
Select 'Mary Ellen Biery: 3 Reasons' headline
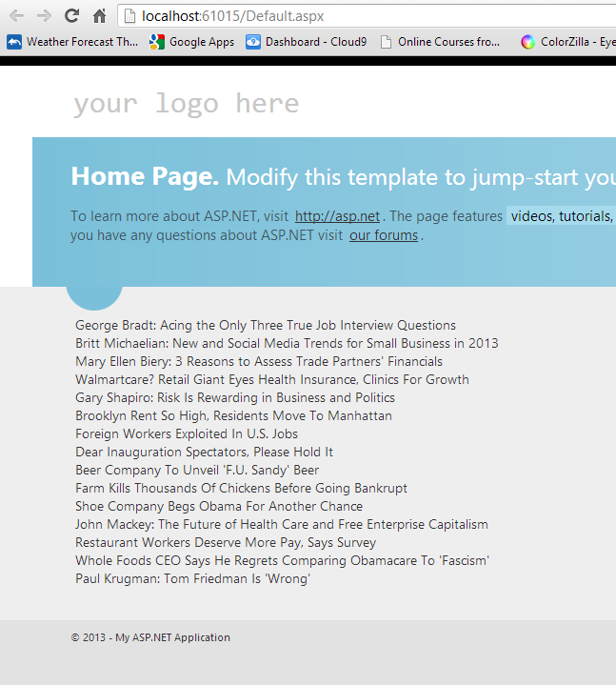click(x=259, y=362)
